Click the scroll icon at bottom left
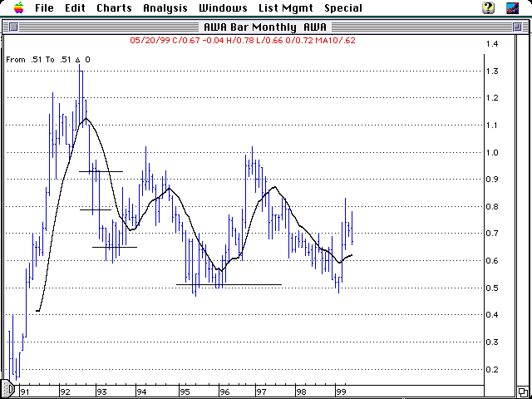The image size is (532, 399). pyautogui.click(x=7, y=389)
